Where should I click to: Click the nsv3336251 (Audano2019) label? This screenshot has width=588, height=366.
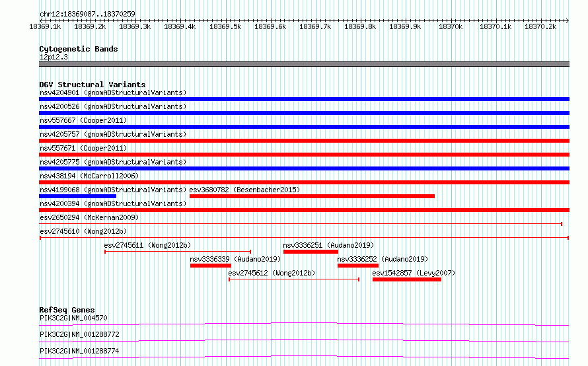(328, 246)
